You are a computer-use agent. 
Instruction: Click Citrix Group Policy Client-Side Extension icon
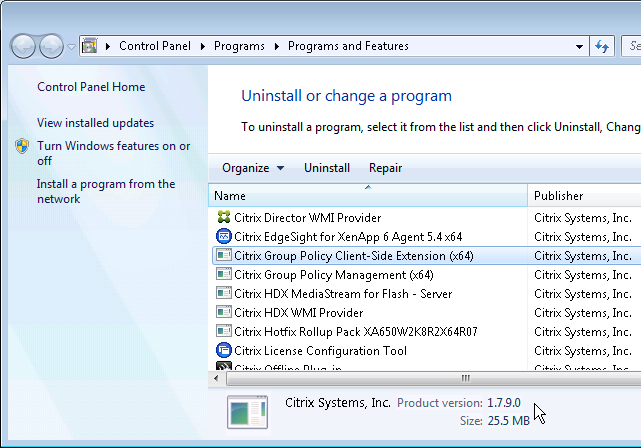(224, 255)
